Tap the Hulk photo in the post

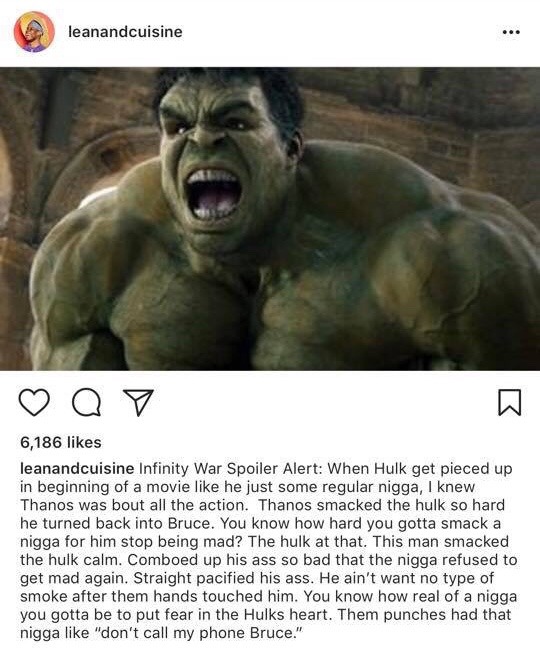pos(270,219)
